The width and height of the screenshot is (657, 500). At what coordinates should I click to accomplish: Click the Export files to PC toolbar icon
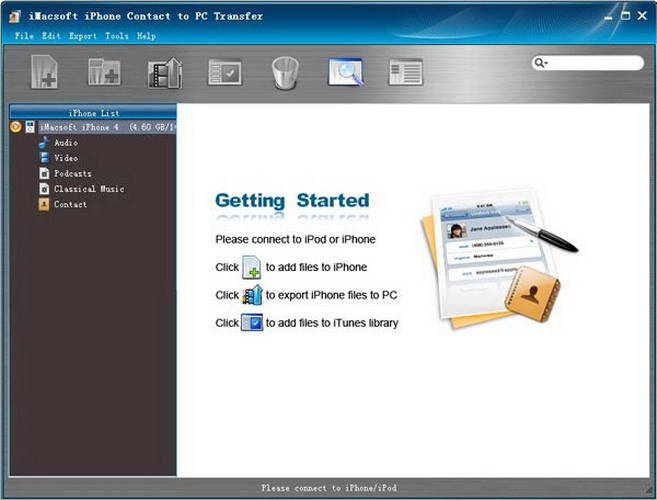tap(165, 73)
